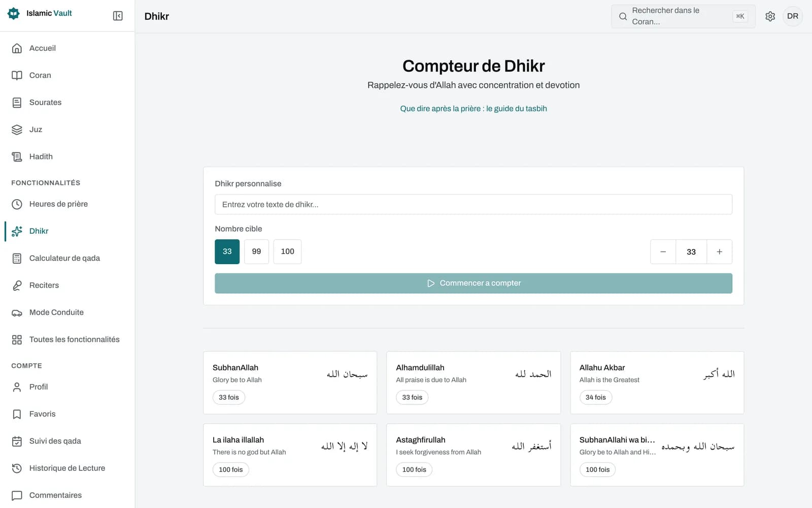
Task: Click the Dhikr page title in the header
Action: tap(157, 16)
